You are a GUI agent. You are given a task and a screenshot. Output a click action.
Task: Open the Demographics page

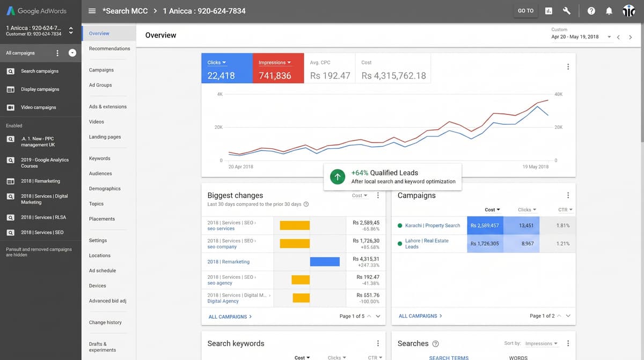[105, 189]
